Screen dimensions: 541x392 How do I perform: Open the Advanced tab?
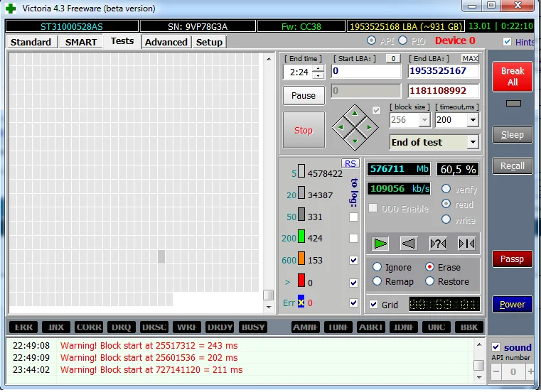166,42
